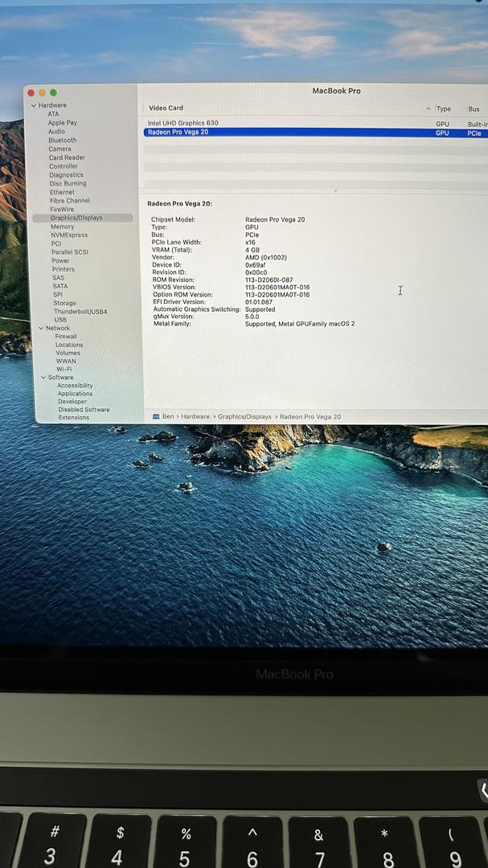The width and height of the screenshot is (488, 868).
Task: Select Extensions under Software
Action: 74,417
